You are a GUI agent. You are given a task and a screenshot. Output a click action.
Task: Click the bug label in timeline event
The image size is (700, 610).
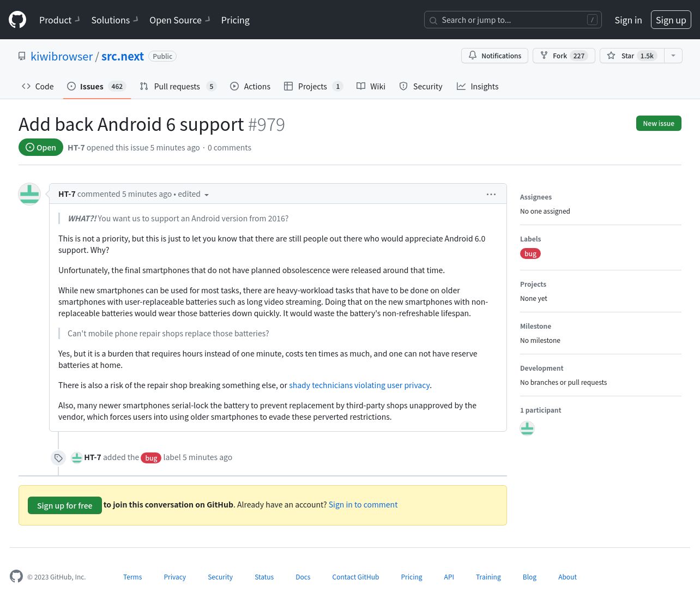tap(151, 458)
